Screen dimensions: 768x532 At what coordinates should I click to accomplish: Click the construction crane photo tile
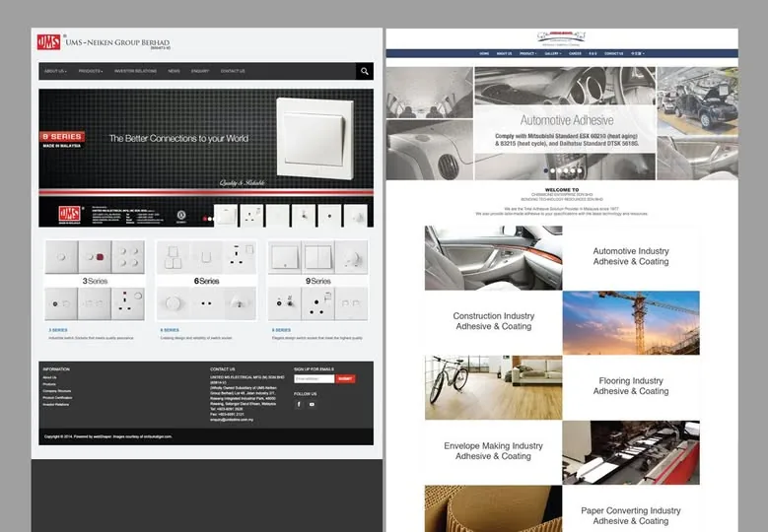[631, 323]
